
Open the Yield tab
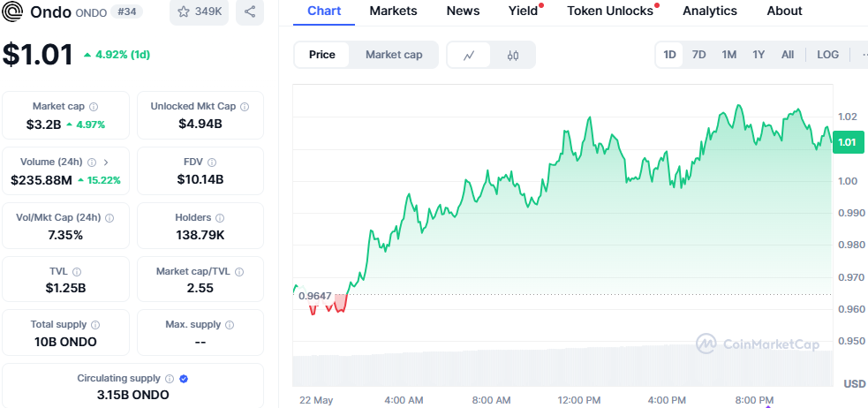pos(523,11)
